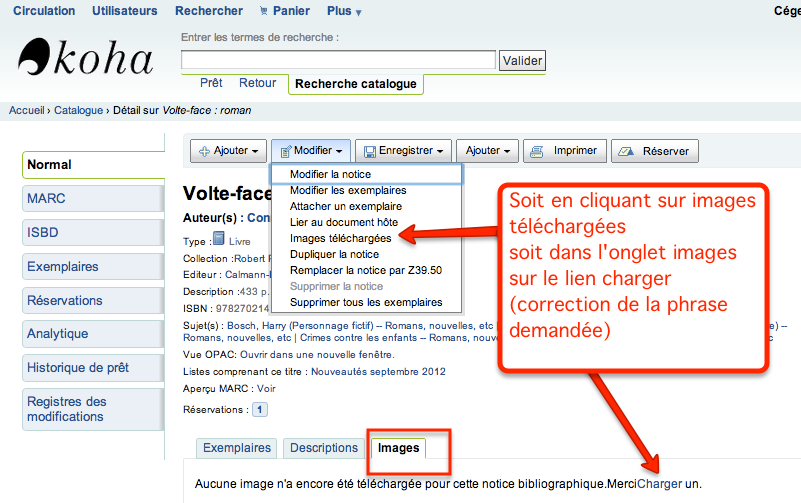Select Remplacer la notice par Z39.50
This screenshot has width=801, height=503.
[x=366, y=270]
